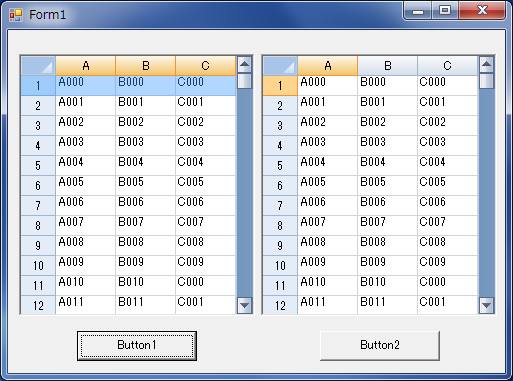Select row header 9 in the right grid
The image size is (513, 381).
click(x=280, y=246)
